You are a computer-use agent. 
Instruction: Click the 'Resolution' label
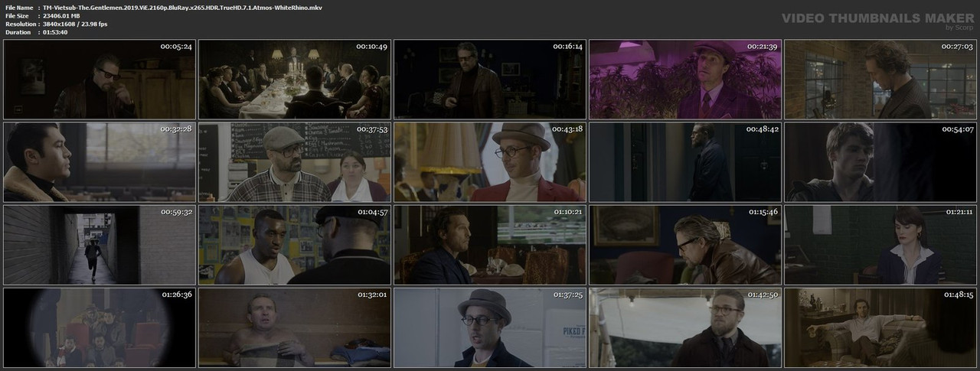(19, 24)
